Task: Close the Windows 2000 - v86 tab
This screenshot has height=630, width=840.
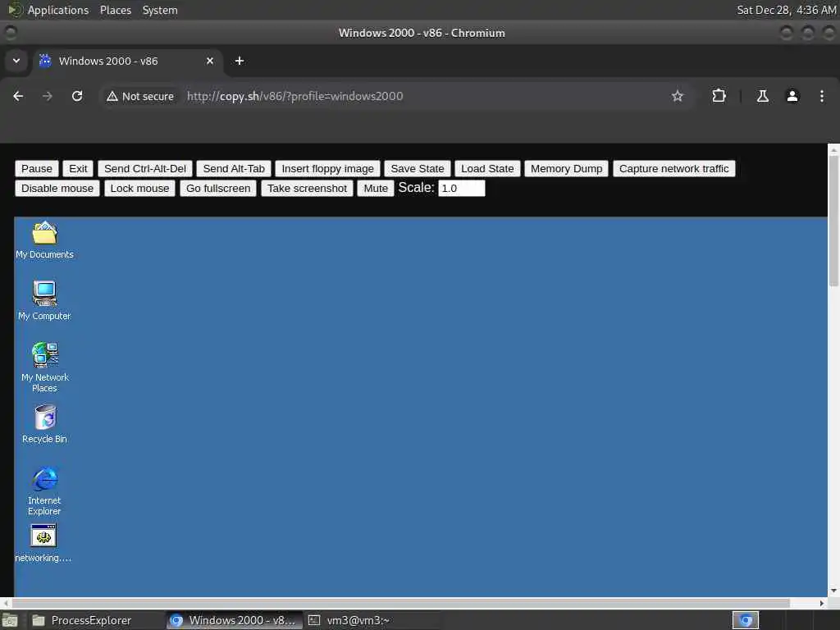Action: coord(210,61)
